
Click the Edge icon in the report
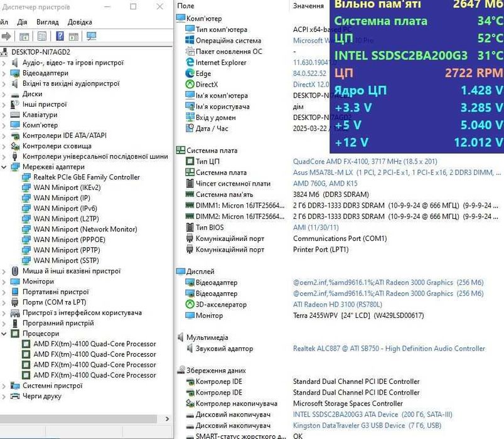(190, 73)
